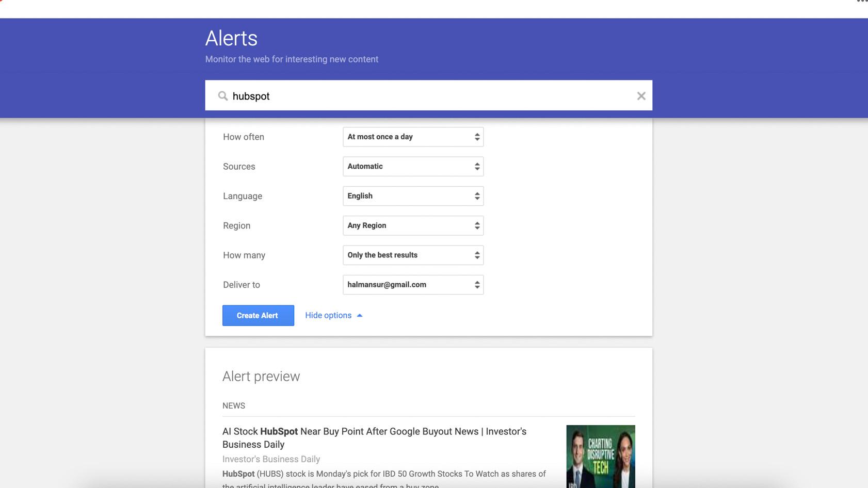
Task: Open the Deliver to email dropdown
Action: click(x=413, y=285)
